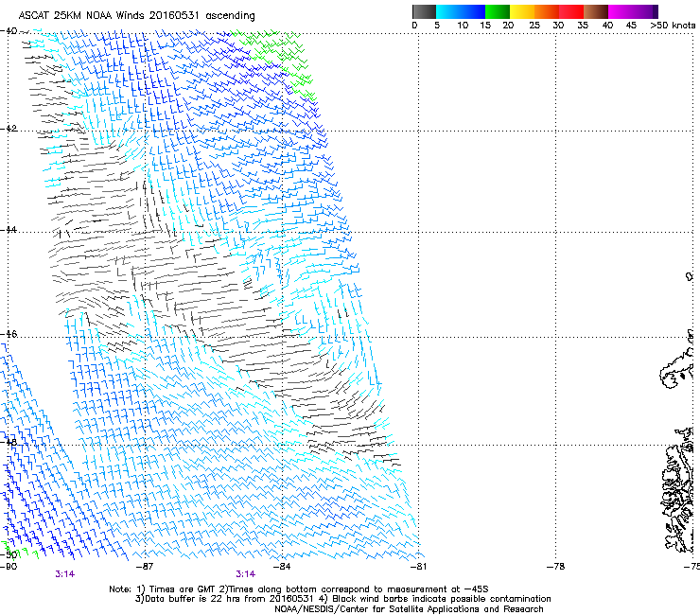Screen dimensions: 700x615
Task: Choose the red 30-35 knots color swatch
Action: pos(571,11)
